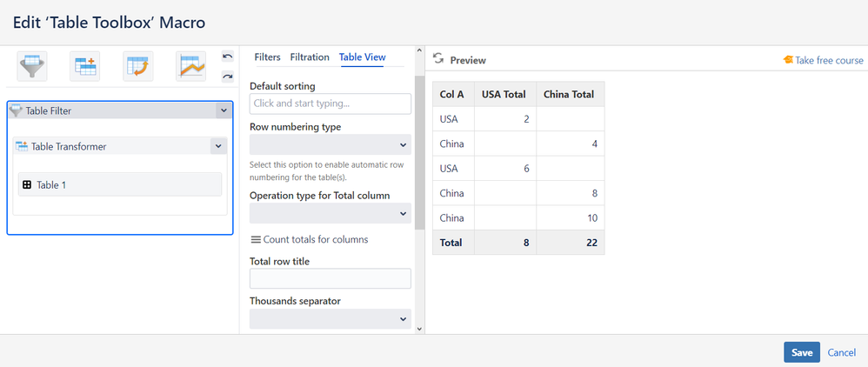Click the redo arrow icon
Viewport: 868px width, 367px height.
click(227, 77)
